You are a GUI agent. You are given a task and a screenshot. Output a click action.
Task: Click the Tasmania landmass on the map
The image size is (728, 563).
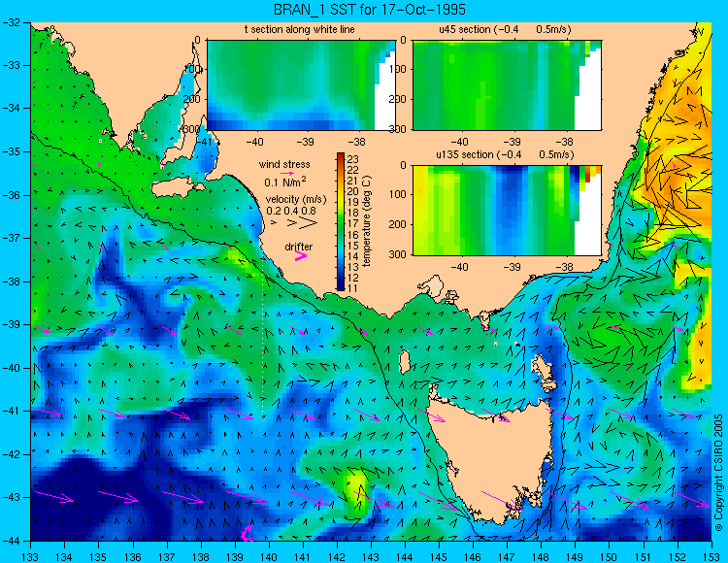pyautogui.click(x=492, y=457)
